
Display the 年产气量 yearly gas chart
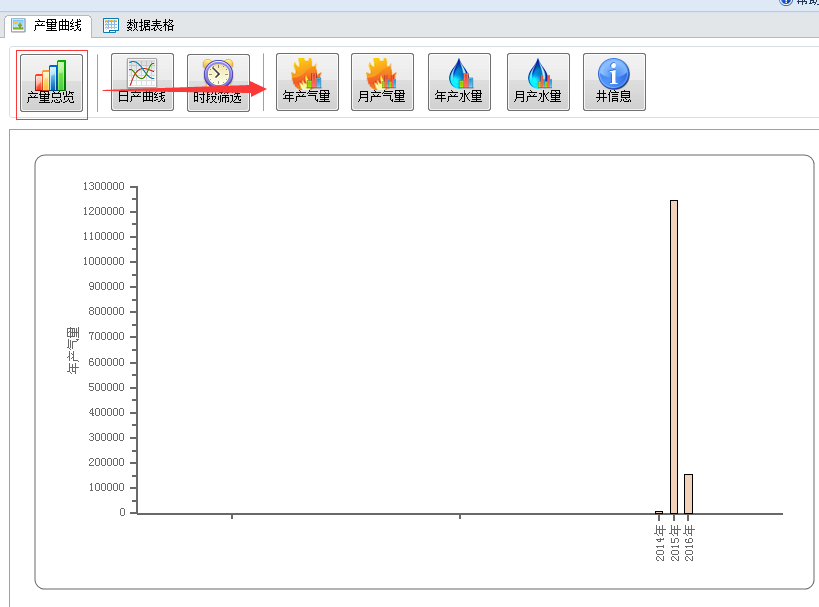coord(307,82)
